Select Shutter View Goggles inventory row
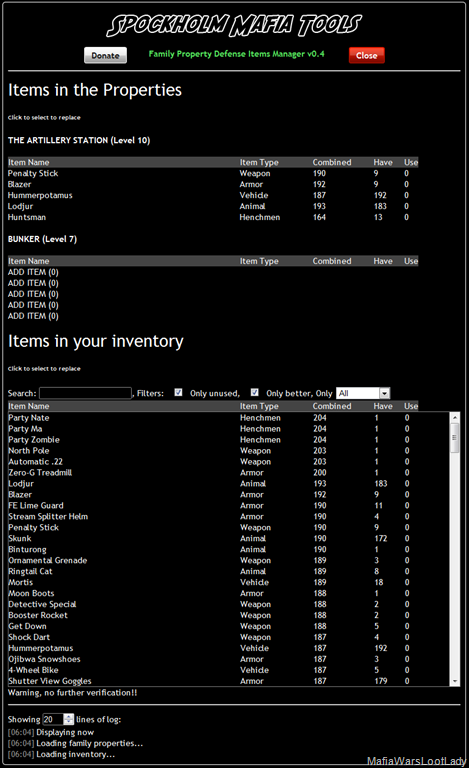Screen dimensions: 469x768 pyautogui.click(x=229, y=681)
